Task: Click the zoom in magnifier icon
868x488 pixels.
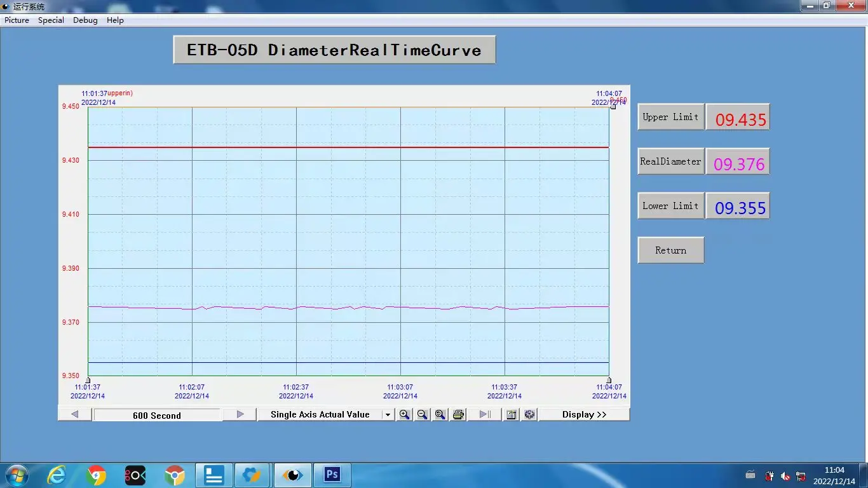Action: pyautogui.click(x=404, y=414)
